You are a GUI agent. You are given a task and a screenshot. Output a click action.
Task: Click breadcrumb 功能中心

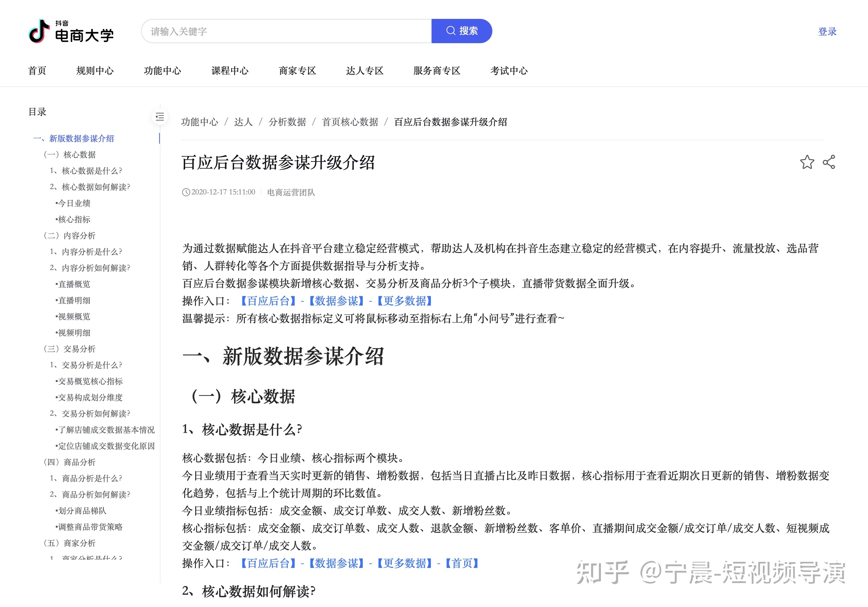[x=200, y=122]
